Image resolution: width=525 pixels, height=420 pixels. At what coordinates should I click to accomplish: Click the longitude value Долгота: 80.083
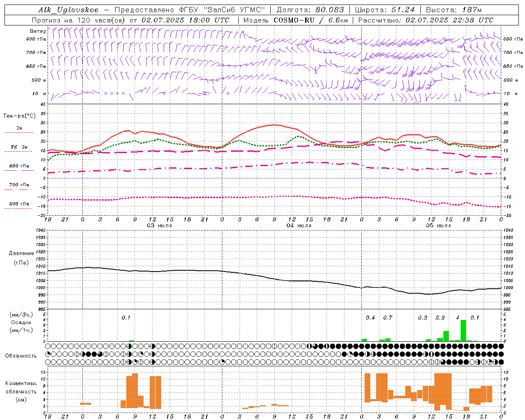pos(310,10)
